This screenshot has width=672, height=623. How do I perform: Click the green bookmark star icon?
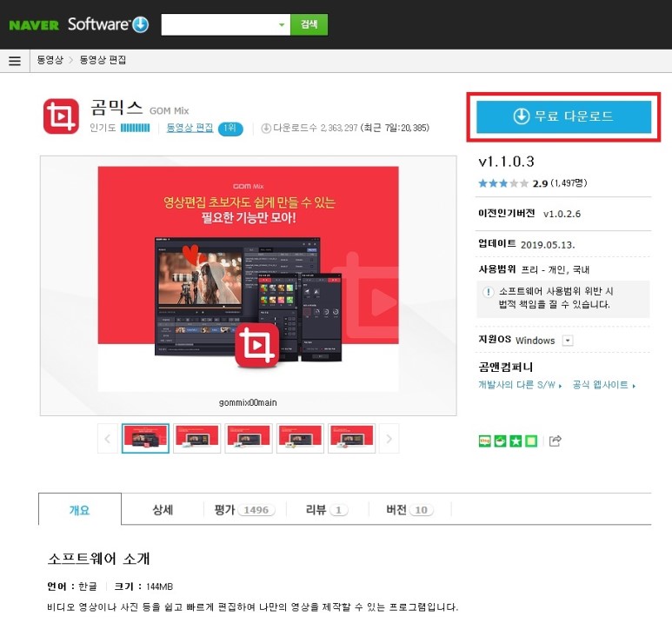516,441
